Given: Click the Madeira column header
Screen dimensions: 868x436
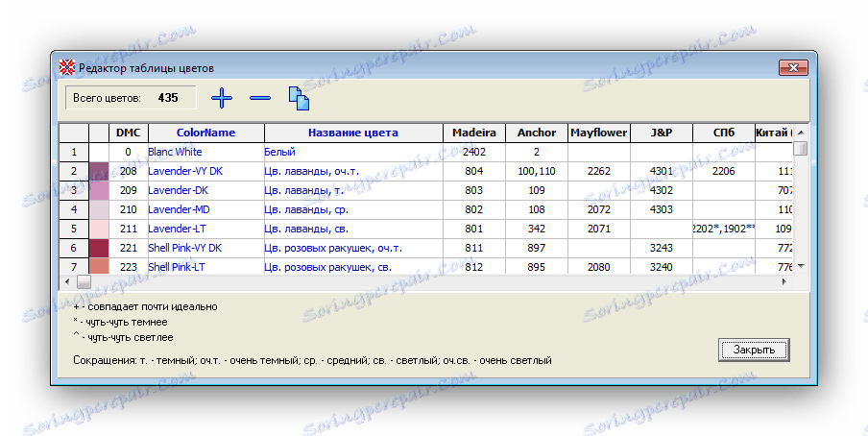Looking at the screenshot, I should pos(474,133).
